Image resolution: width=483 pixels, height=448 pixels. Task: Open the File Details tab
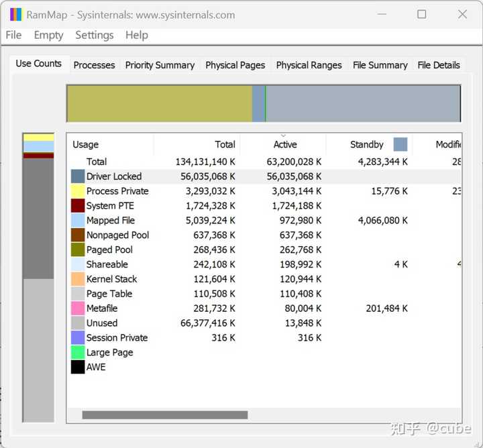(439, 65)
